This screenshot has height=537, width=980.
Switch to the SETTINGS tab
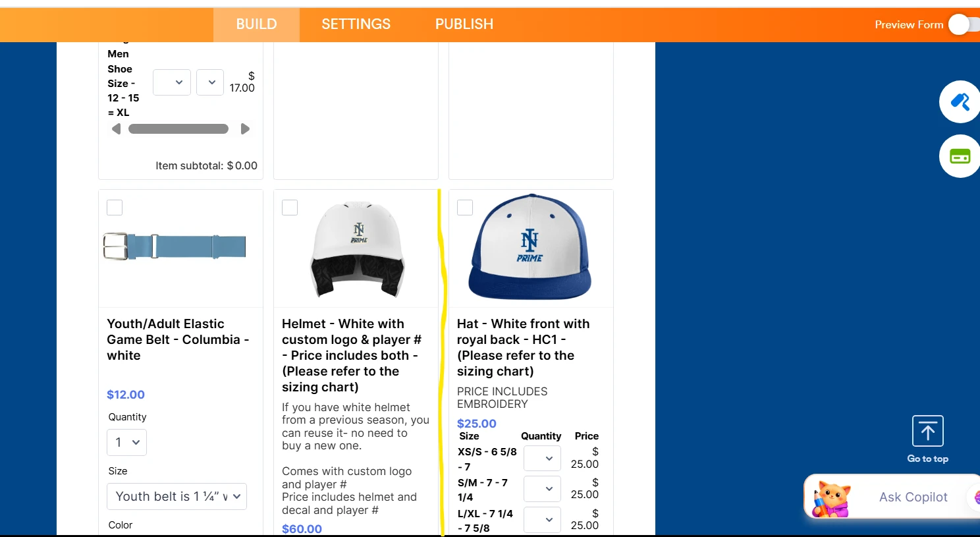(x=356, y=24)
